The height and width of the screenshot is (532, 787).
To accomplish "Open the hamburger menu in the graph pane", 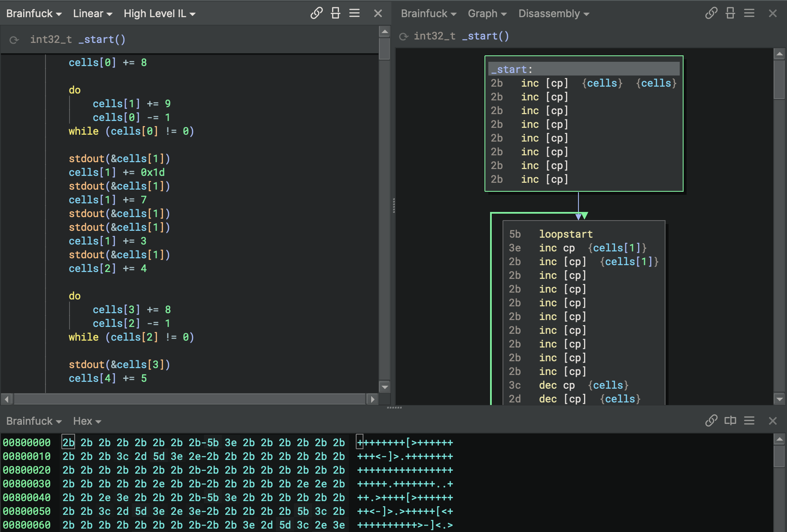I will [x=749, y=13].
